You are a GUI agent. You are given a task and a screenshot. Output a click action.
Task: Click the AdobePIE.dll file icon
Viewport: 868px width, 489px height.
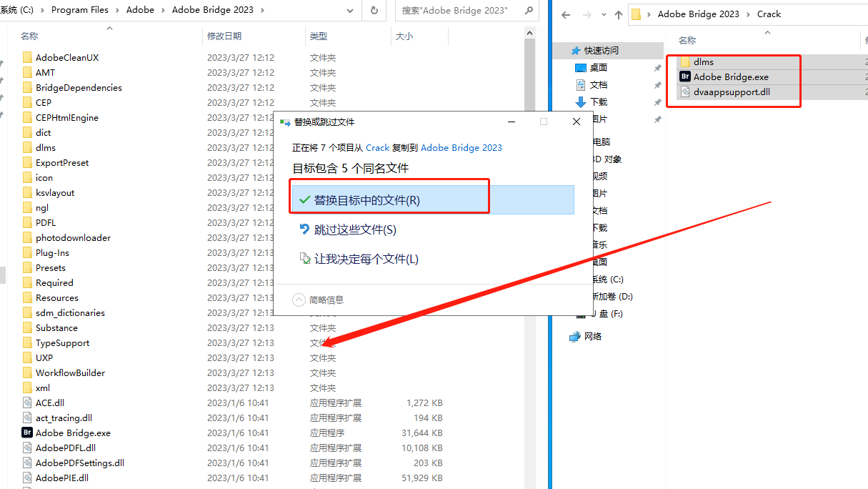click(x=27, y=478)
